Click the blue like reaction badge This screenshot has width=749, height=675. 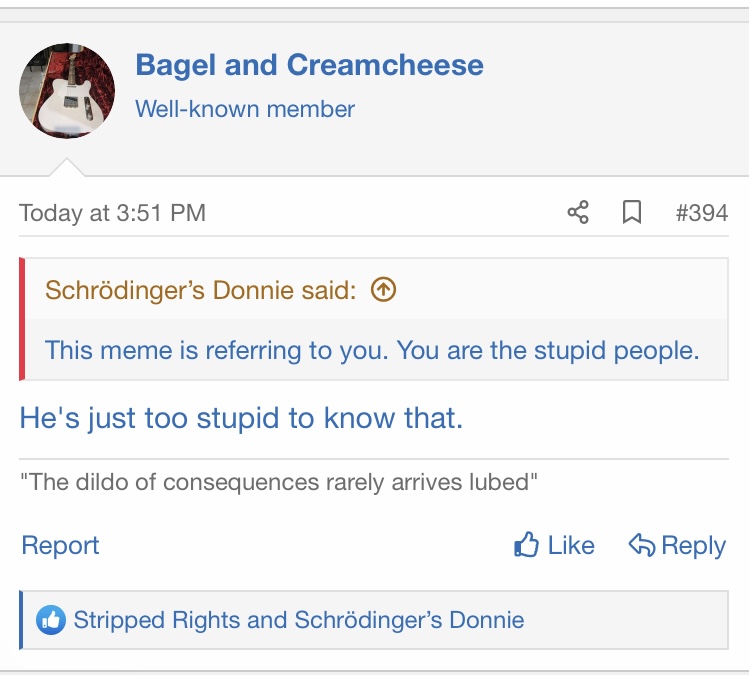point(50,620)
